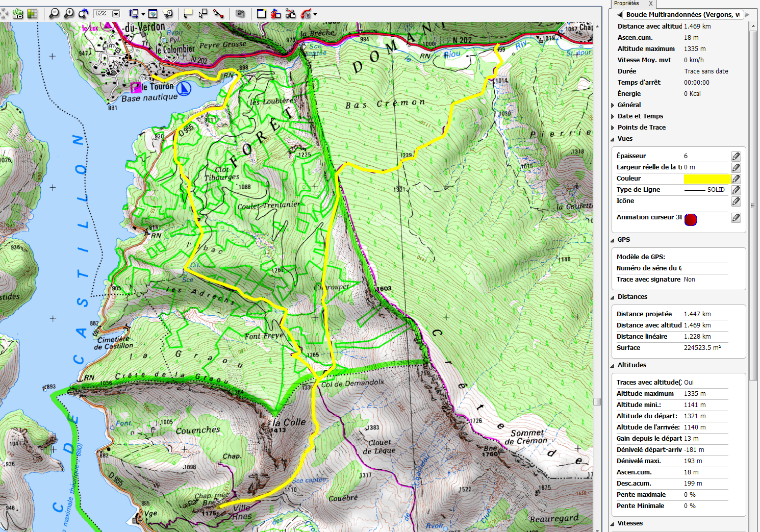
Task: Go to previous track using left arrow
Action: [619, 15]
